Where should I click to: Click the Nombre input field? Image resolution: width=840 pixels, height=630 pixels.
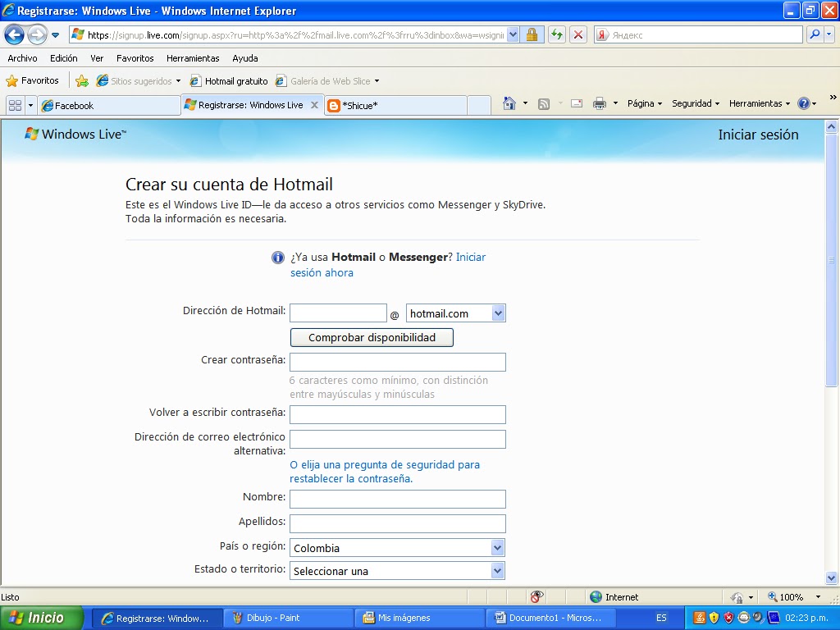click(398, 499)
